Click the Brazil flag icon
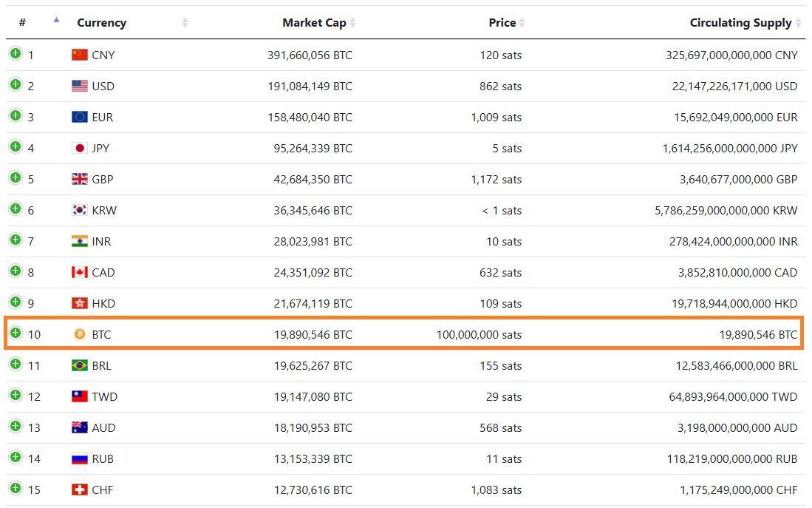This screenshot has width=812, height=508. (x=79, y=365)
